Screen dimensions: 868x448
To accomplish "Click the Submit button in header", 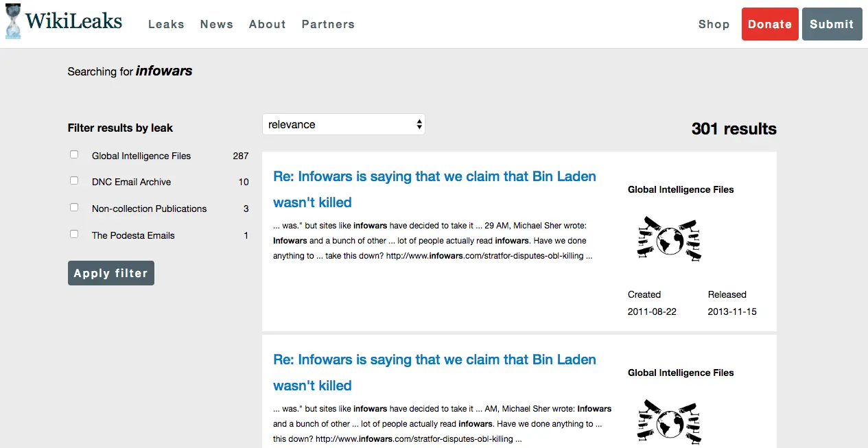I will [x=832, y=24].
